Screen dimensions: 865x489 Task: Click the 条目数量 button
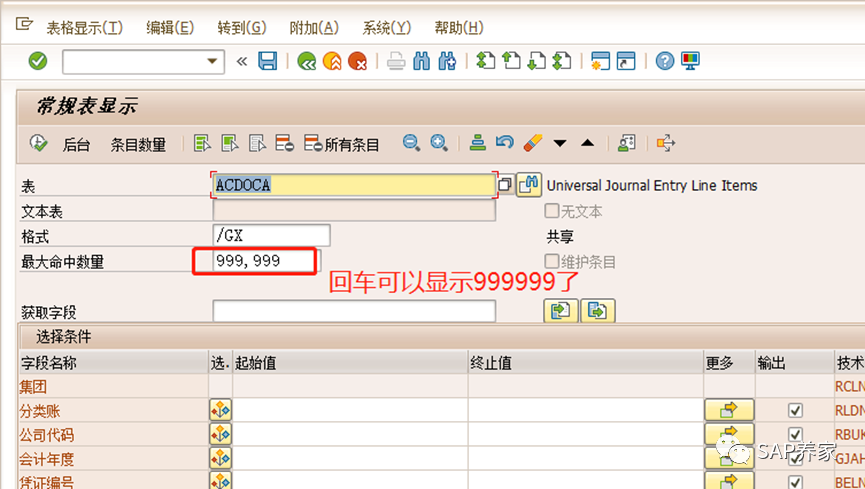pos(138,145)
